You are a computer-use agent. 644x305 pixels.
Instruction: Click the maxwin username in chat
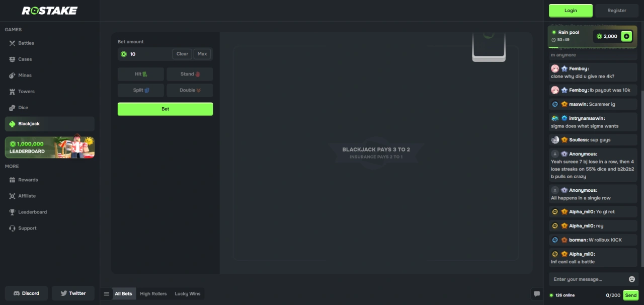pyautogui.click(x=579, y=104)
